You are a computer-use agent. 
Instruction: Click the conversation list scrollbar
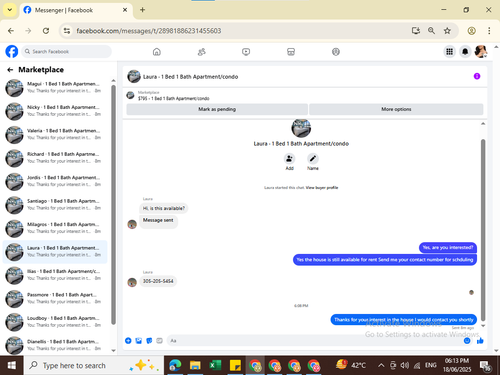tap(113, 205)
